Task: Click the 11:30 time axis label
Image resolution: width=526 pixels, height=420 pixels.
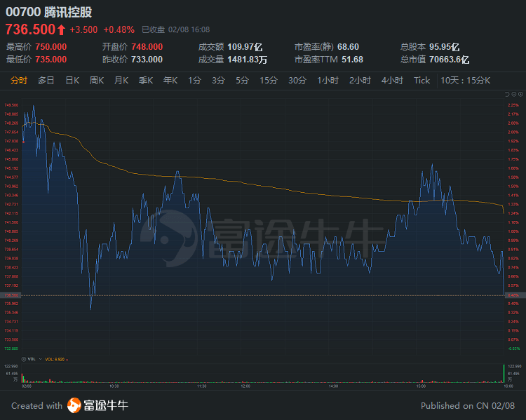Action: (201, 386)
